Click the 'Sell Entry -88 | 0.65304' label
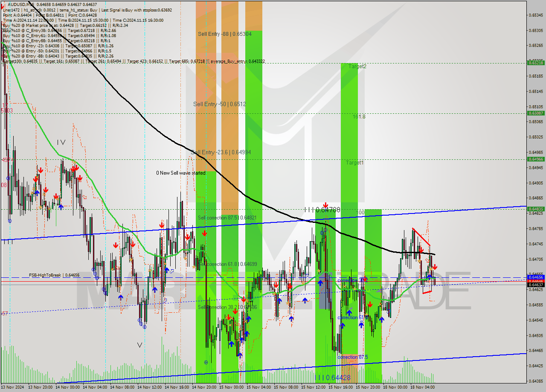This screenshot has width=546, height=392. (224, 34)
